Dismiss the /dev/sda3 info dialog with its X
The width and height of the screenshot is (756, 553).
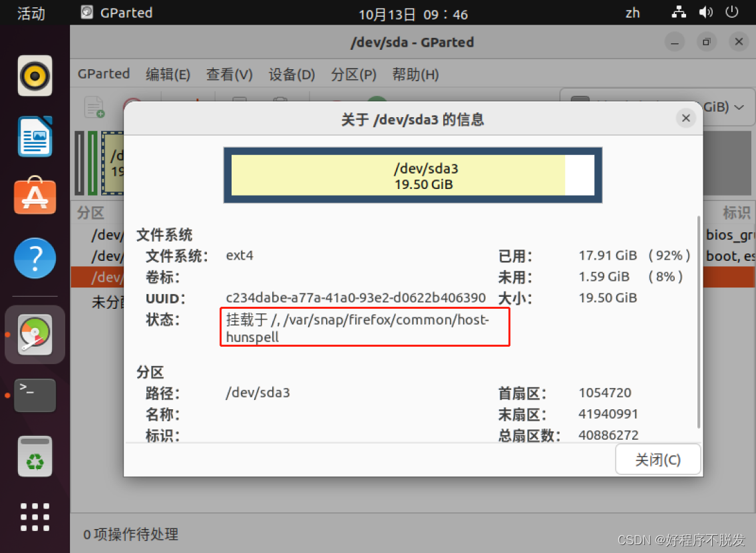pyautogui.click(x=686, y=118)
